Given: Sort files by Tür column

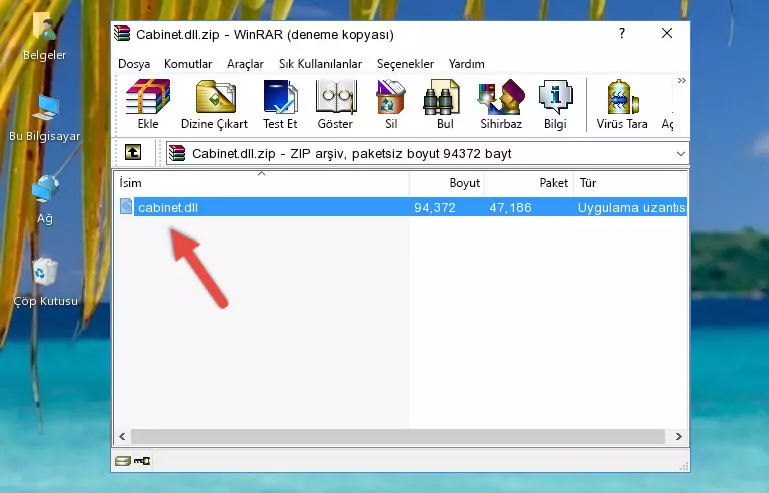Looking at the screenshot, I should pyautogui.click(x=631, y=183).
